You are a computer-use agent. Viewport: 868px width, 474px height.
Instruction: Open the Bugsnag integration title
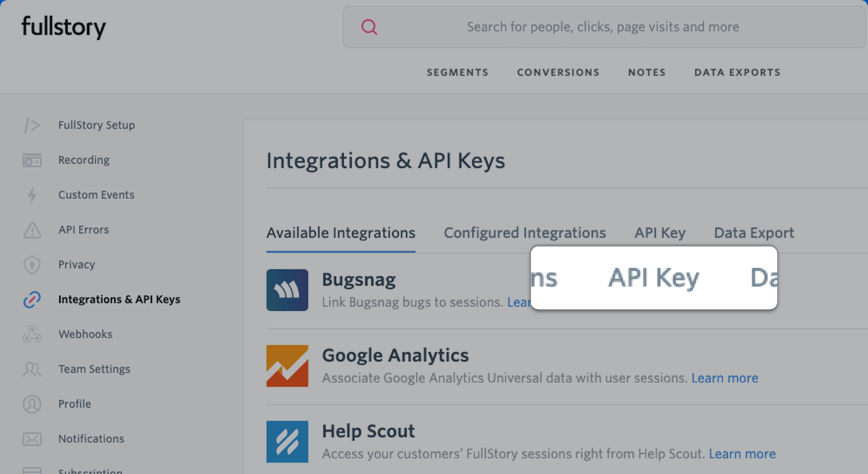point(359,280)
